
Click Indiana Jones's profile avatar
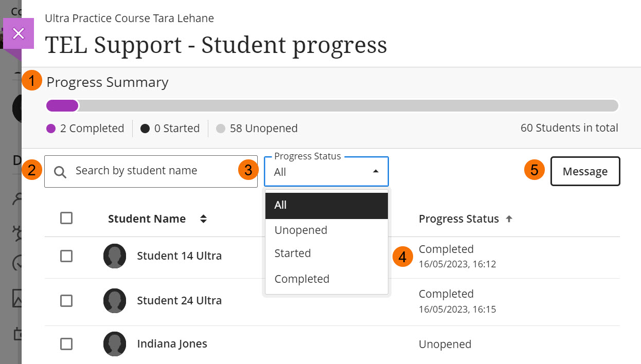tap(114, 344)
